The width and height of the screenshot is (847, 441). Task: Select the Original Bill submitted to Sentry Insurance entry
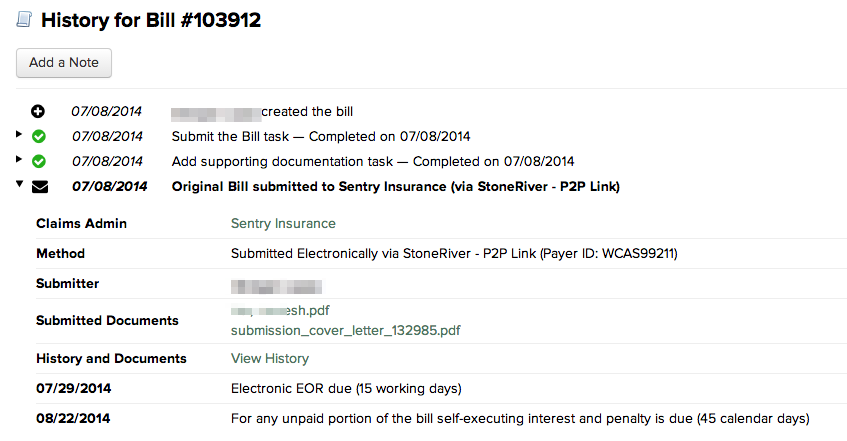tap(395, 187)
